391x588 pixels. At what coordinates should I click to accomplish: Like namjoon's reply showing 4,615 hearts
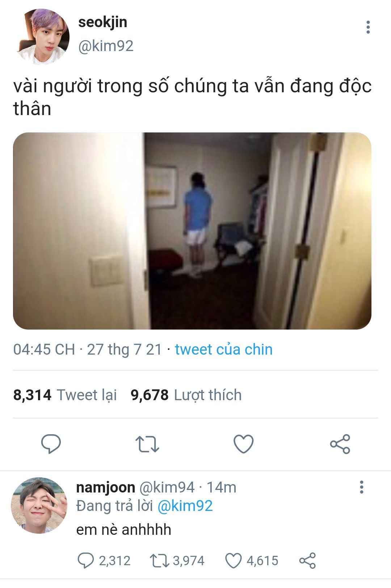click(x=252, y=560)
